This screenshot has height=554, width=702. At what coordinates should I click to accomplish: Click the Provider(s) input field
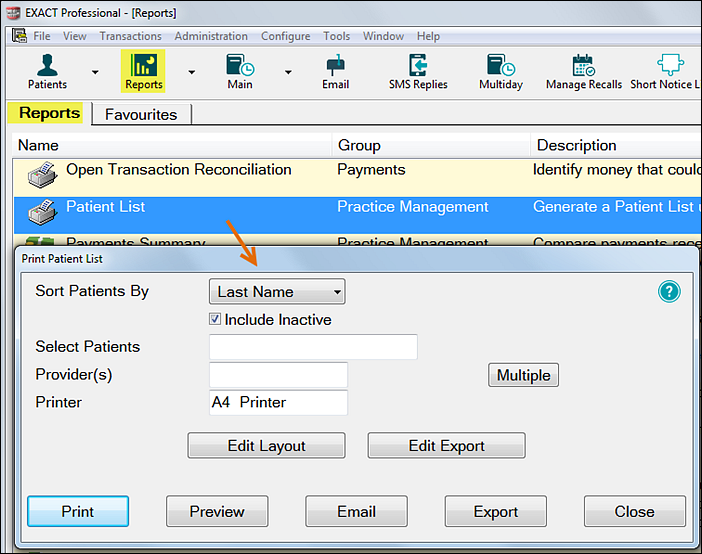(x=278, y=374)
